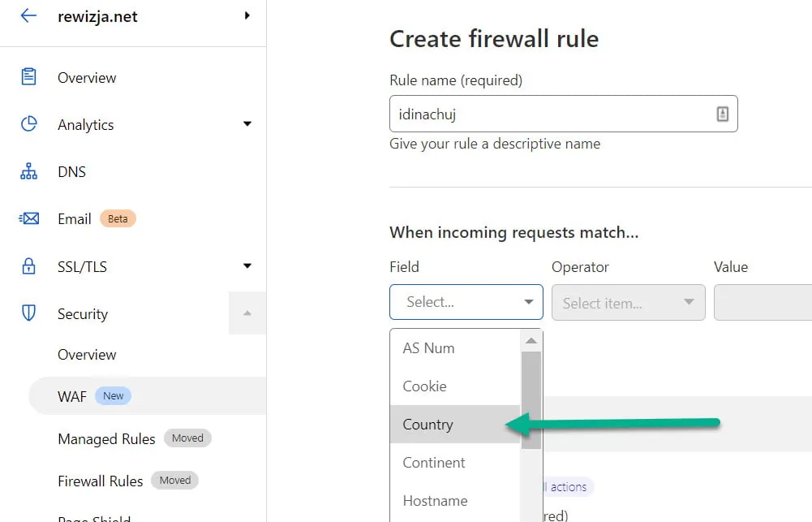812x522 pixels.
Task: Open the Field Select dropdown
Action: click(466, 302)
